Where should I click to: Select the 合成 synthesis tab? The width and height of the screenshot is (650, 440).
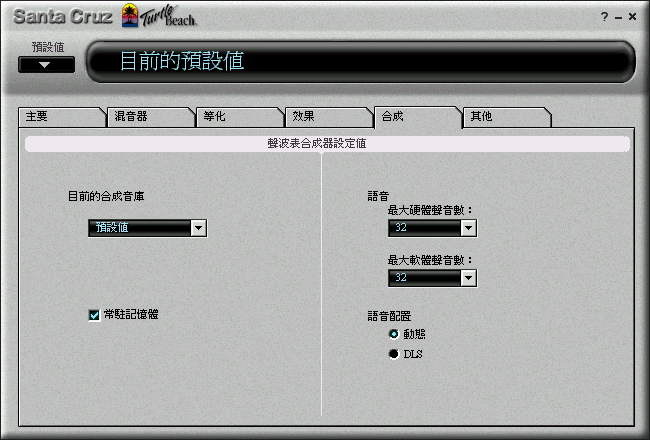[417, 117]
